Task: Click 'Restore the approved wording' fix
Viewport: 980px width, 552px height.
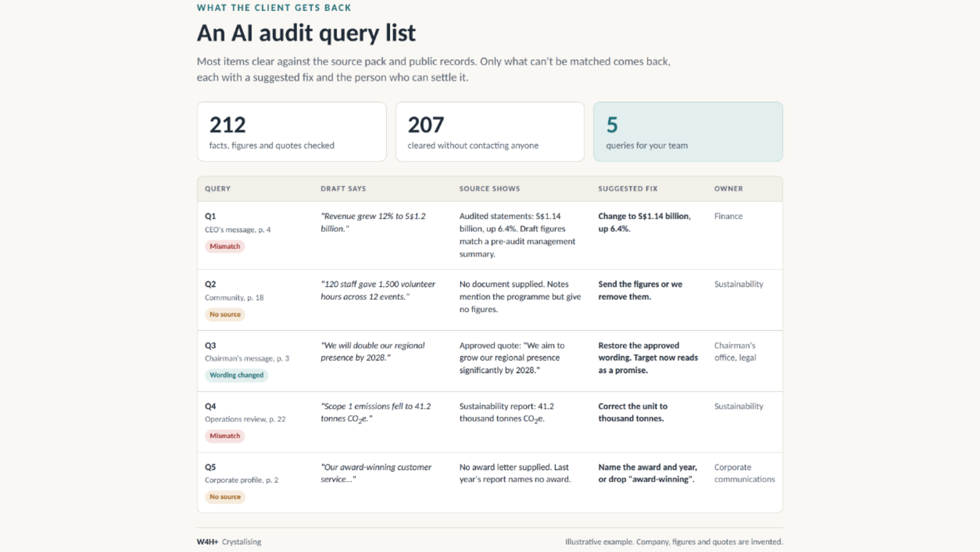Action: click(x=648, y=358)
